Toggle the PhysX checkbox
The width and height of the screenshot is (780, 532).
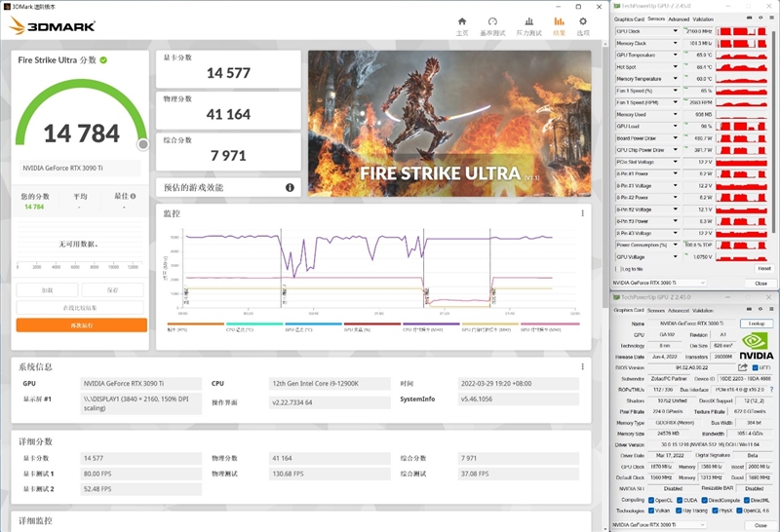(x=715, y=511)
